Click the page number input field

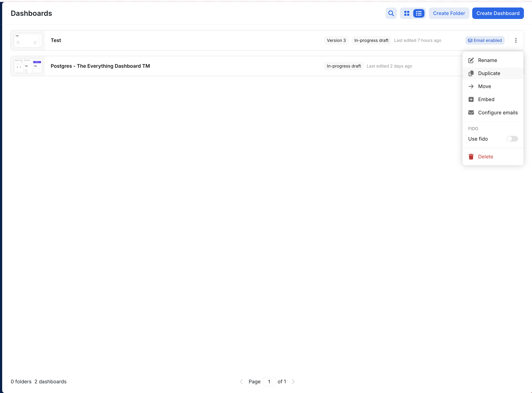point(269,381)
